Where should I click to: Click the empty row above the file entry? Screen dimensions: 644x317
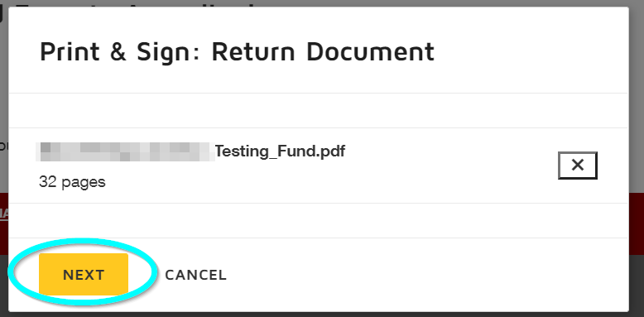(x=319, y=110)
